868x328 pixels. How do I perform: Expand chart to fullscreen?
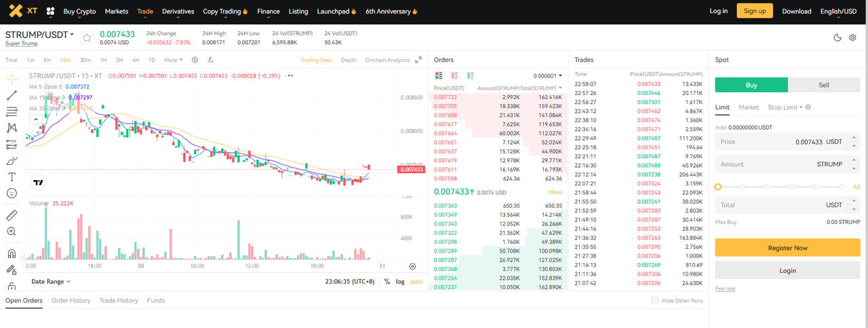click(x=418, y=60)
